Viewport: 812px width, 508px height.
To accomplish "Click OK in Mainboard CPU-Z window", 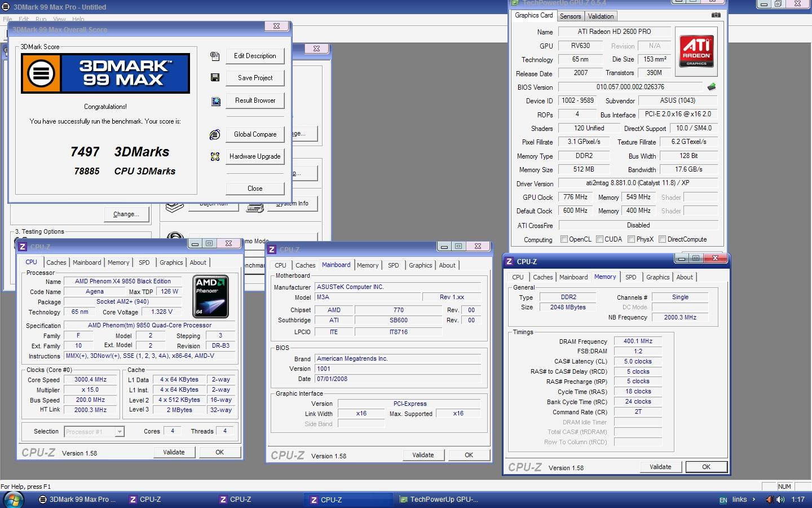I will pos(469,455).
